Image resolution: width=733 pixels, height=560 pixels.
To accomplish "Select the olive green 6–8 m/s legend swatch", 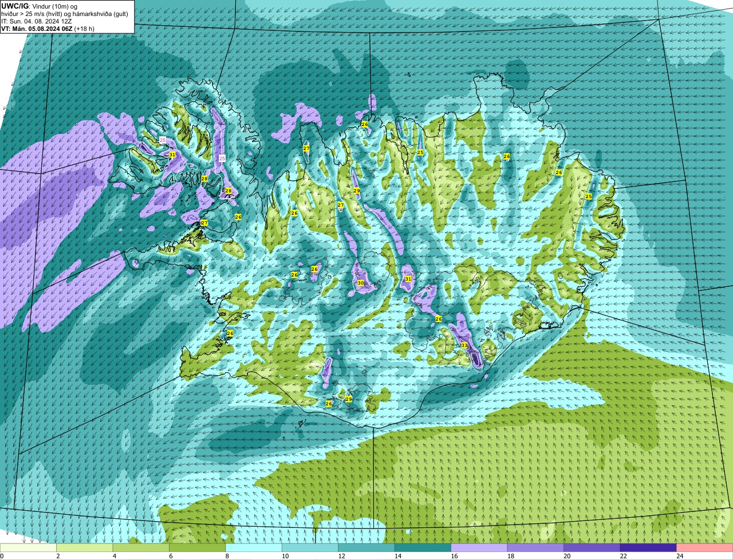I will 198,547.
